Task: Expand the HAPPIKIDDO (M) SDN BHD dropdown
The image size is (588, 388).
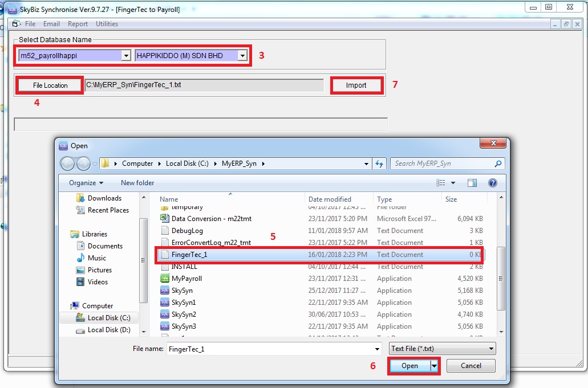Action: coord(242,56)
